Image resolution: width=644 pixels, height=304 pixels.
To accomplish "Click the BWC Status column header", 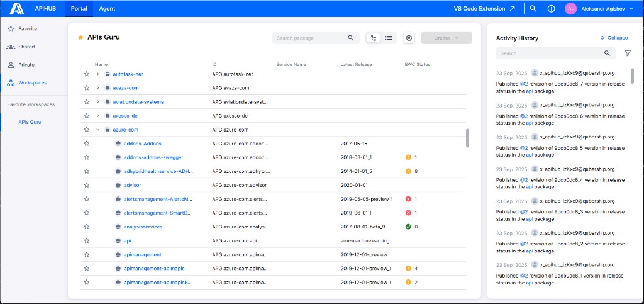I will (418, 64).
